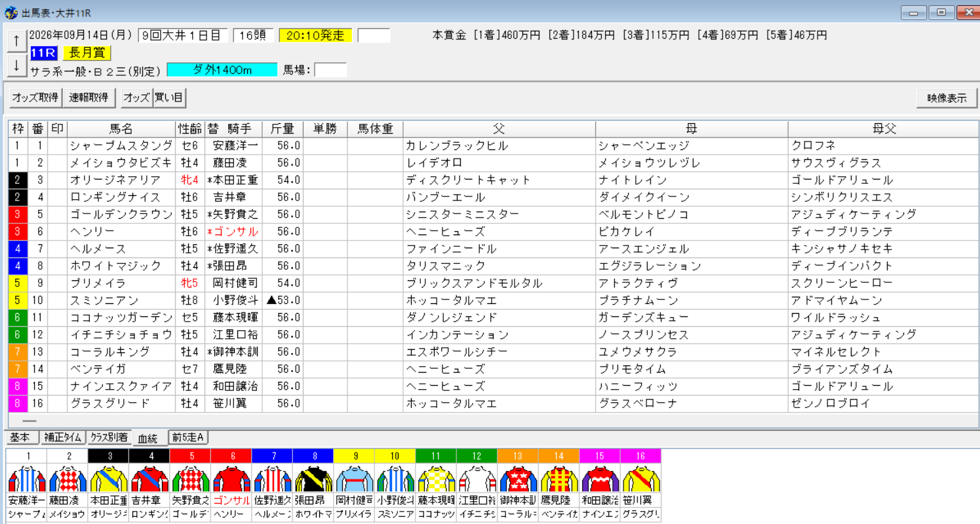
Task: Click 11R race number label
Action: (x=44, y=53)
